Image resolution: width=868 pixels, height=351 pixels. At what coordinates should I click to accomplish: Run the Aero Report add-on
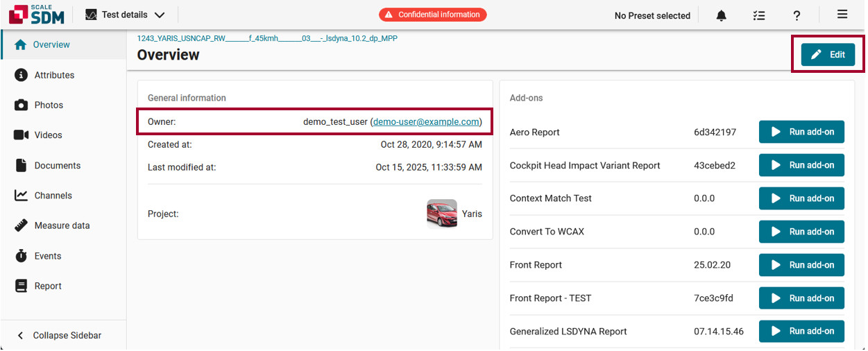801,132
